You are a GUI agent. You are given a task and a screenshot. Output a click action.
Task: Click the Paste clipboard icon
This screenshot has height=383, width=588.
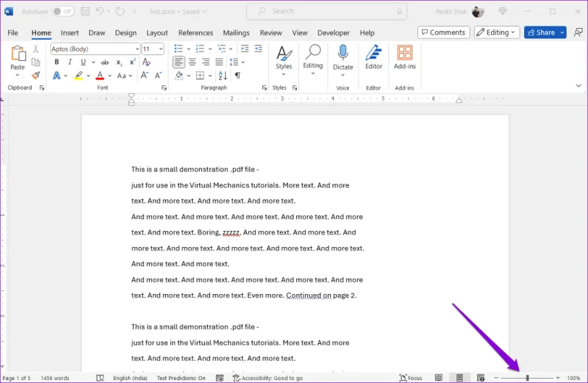18,53
